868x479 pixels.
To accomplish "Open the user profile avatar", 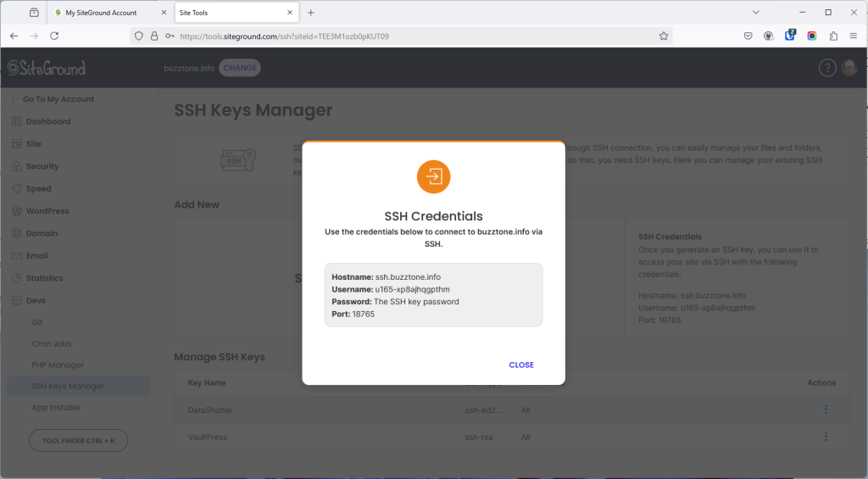I will 849,68.
